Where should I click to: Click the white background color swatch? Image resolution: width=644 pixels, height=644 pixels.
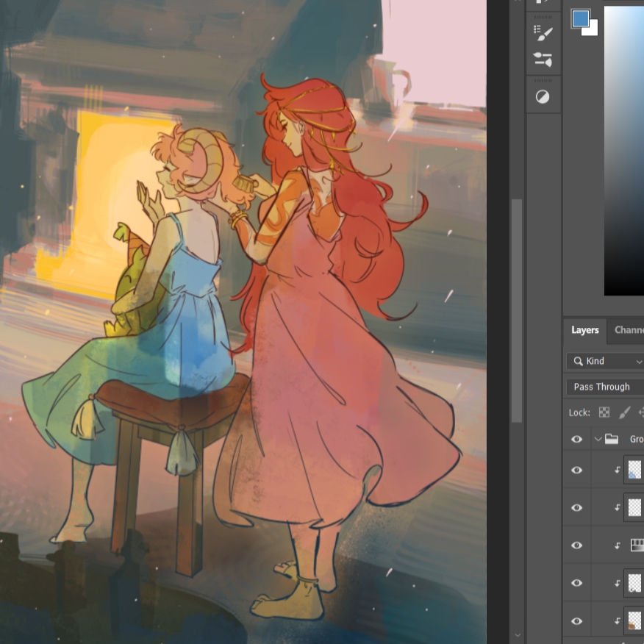click(593, 30)
